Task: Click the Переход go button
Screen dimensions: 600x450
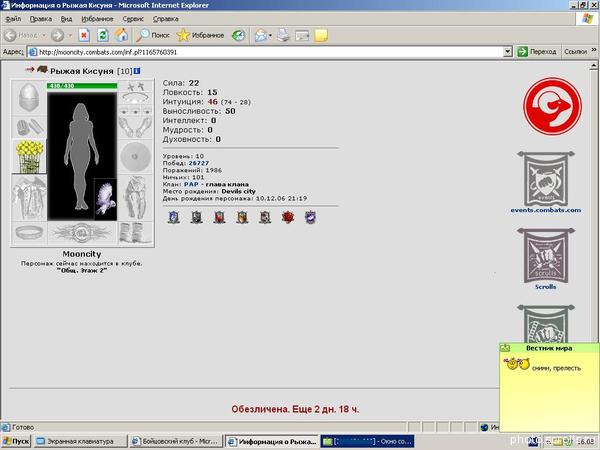Action: tap(536, 52)
